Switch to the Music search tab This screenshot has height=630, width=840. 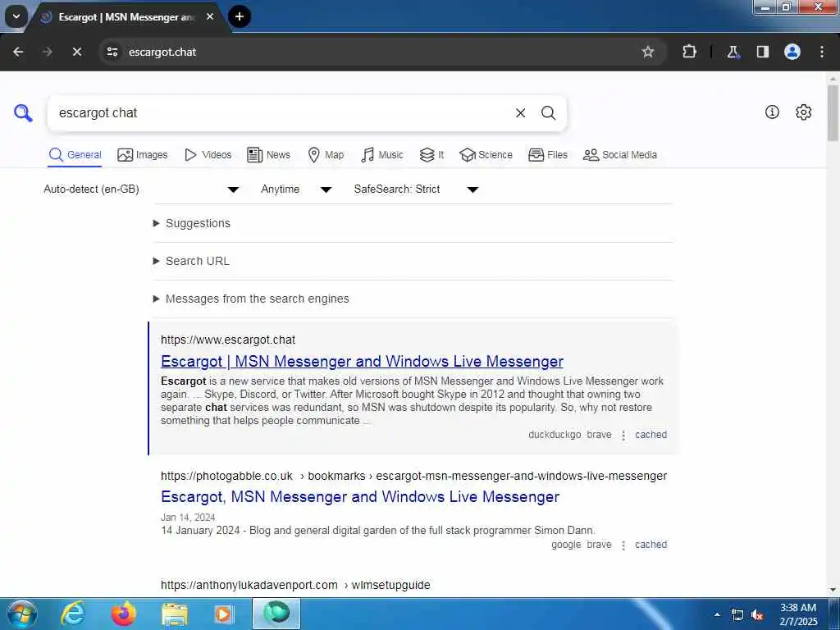tap(382, 155)
